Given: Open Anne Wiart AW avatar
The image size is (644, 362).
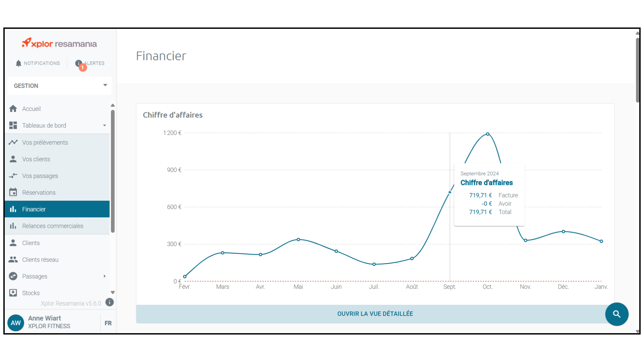Looking at the screenshot, I should 16,323.
